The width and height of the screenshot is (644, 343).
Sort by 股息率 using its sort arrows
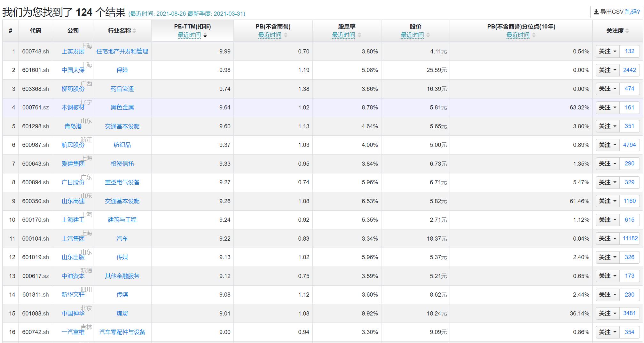coord(360,36)
